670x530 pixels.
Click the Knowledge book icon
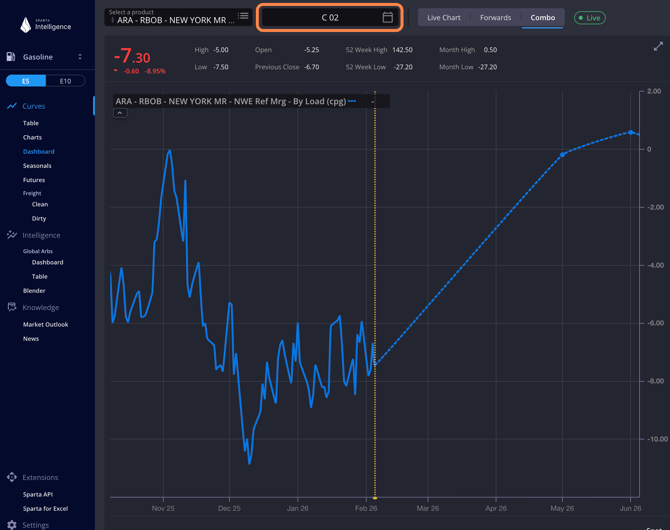(x=12, y=307)
